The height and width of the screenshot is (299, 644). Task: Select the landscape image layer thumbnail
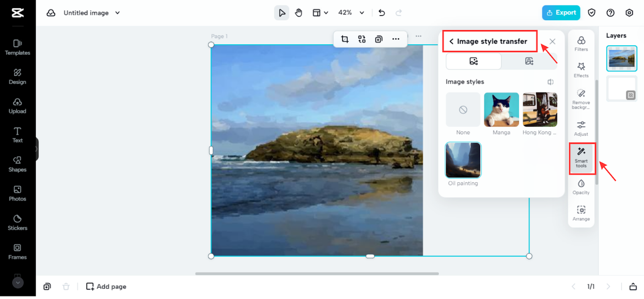tap(622, 59)
